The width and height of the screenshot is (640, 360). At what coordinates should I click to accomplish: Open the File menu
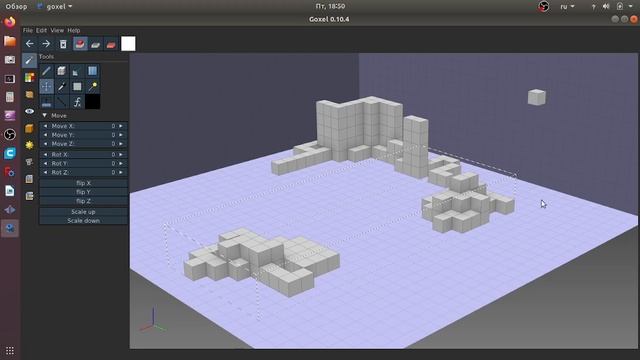pyautogui.click(x=27, y=30)
